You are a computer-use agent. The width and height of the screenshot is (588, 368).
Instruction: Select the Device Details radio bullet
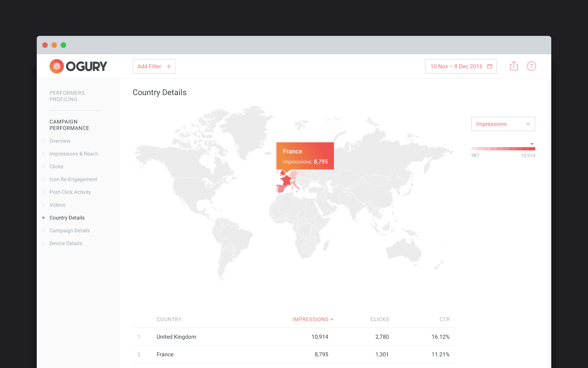coord(43,243)
